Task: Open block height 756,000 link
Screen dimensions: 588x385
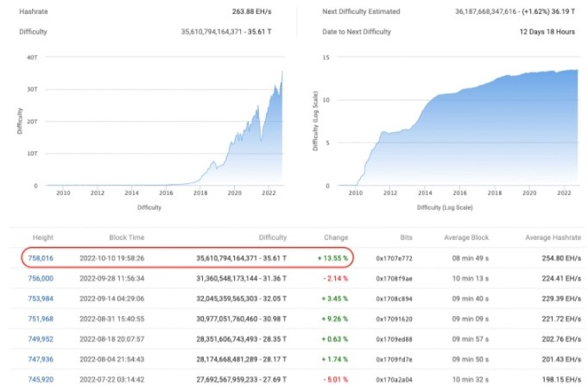Action: (x=42, y=278)
